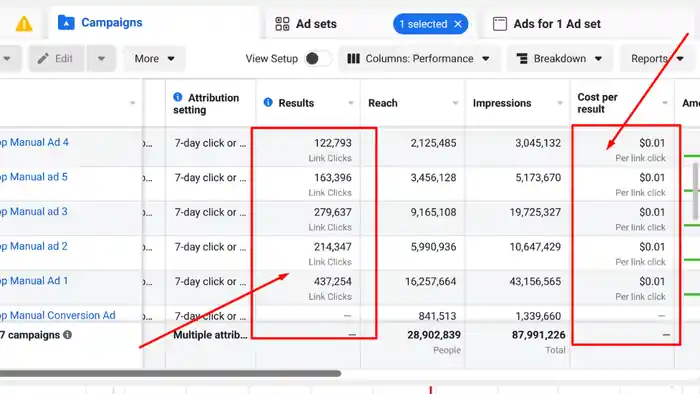Click the 841,513 reach value
The image size is (700, 394).
[438, 315]
